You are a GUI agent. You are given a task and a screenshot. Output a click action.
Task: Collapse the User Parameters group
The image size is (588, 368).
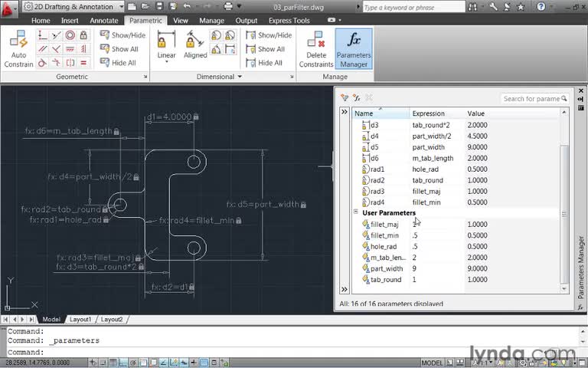(x=356, y=212)
